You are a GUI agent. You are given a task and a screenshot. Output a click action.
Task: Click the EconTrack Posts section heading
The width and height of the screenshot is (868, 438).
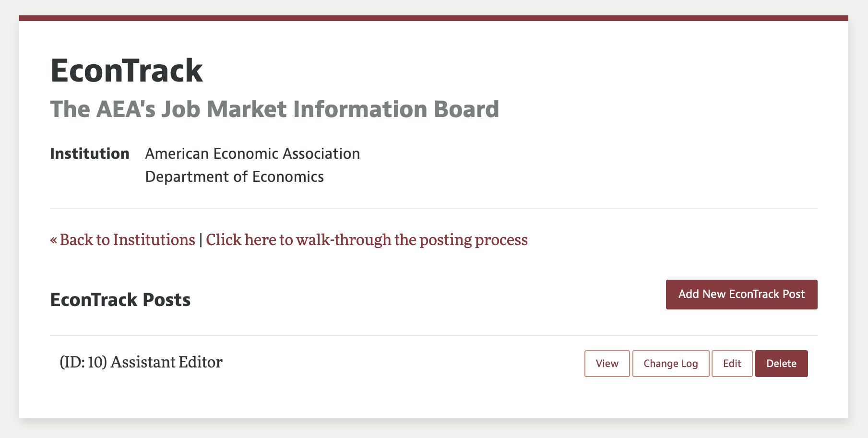coord(120,300)
